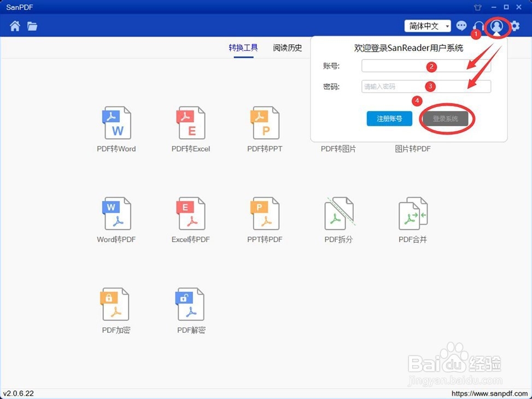Viewport: 532px width, 399px height.
Task: Launch the PDF拆分 split tool
Action: 338,220
